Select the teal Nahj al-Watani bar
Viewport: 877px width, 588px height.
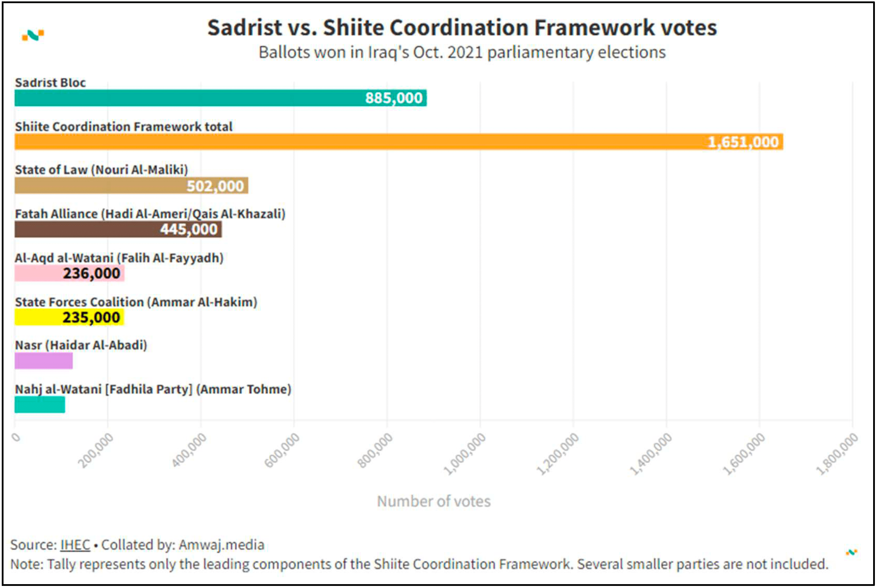tap(40, 405)
